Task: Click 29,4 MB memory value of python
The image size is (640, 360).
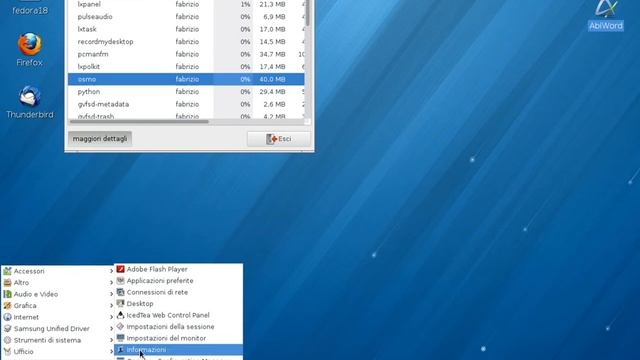Action: (x=272, y=91)
